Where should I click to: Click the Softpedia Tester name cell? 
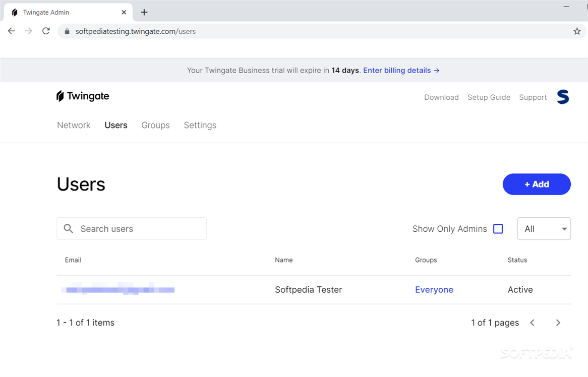click(308, 290)
